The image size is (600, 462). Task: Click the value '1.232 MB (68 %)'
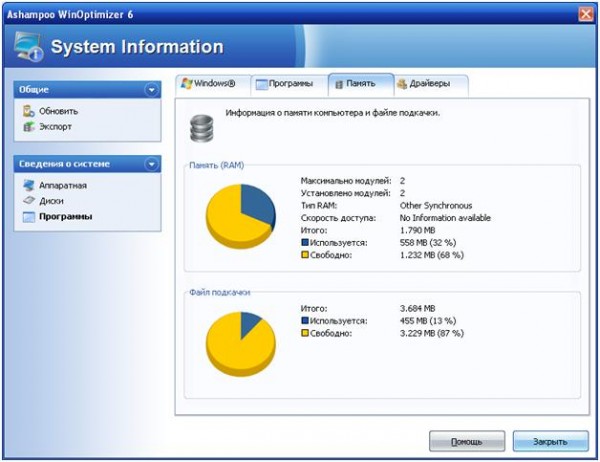pyautogui.click(x=432, y=255)
